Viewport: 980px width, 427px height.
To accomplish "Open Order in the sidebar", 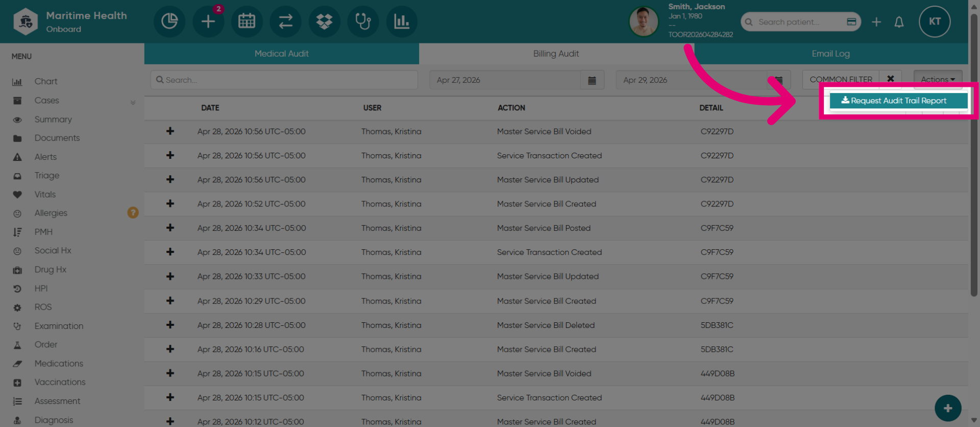I will click(x=46, y=345).
